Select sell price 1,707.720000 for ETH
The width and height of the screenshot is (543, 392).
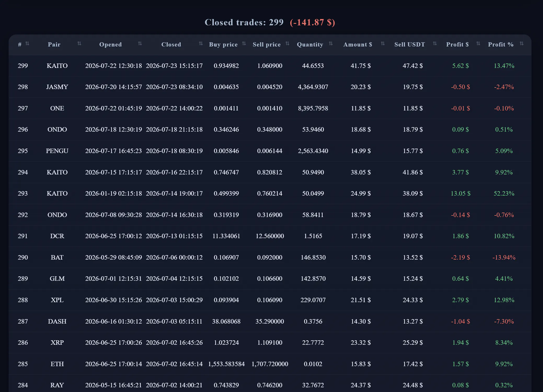pos(270,364)
